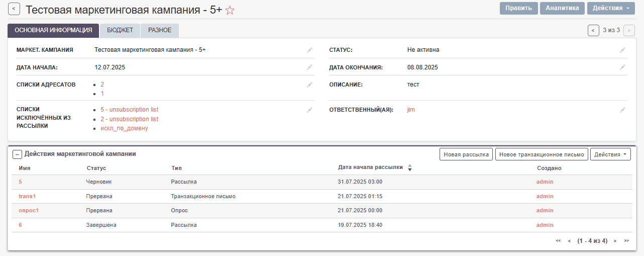
Task: Open the Разное tab
Action: click(x=160, y=30)
